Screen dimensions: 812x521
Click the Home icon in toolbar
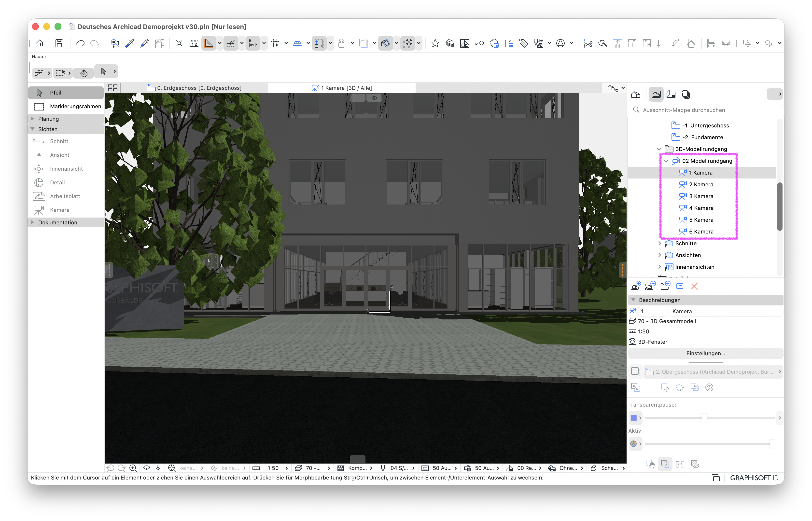[x=40, y=43]
